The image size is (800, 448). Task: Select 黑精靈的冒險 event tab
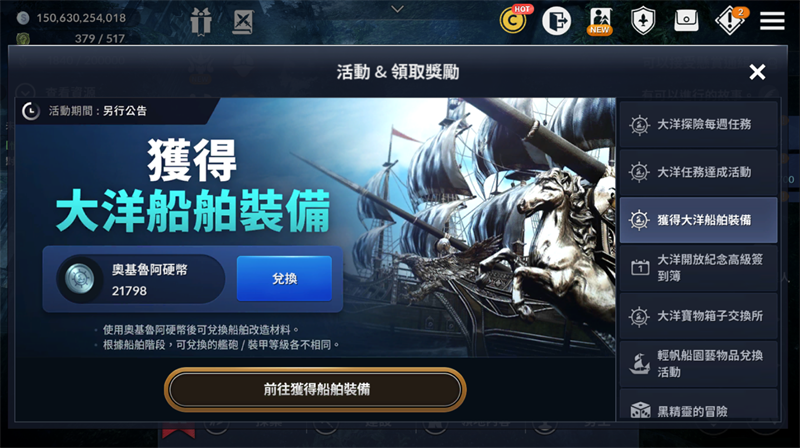(698, 406)
